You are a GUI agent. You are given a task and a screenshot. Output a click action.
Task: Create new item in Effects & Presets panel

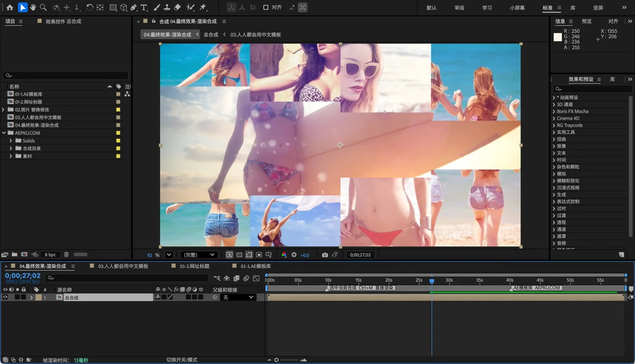(x=622, y=254)
